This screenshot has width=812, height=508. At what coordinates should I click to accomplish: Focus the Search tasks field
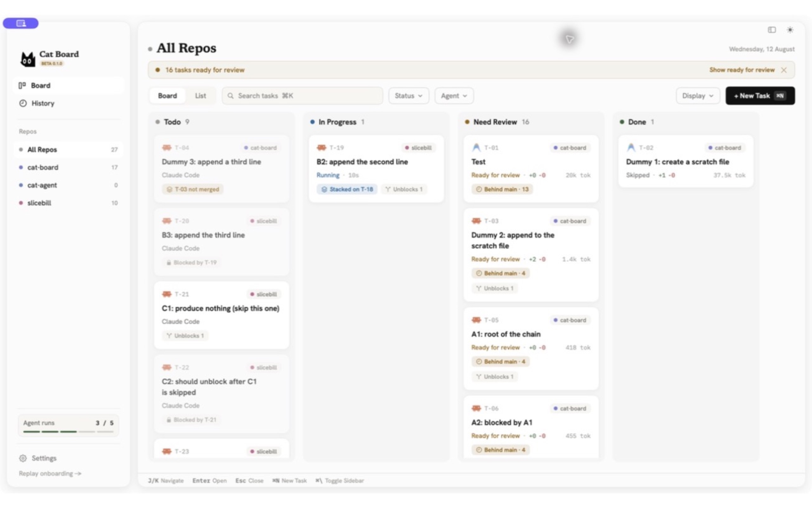302,96
